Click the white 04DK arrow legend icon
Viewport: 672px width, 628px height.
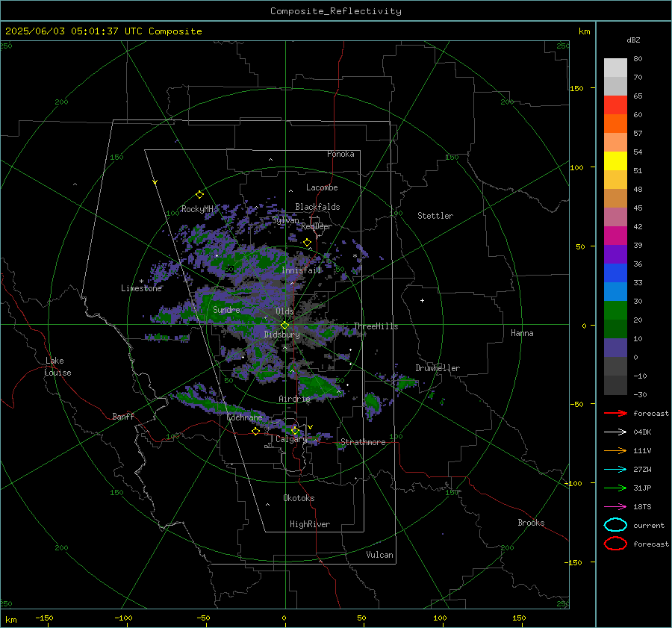coord(615,432)
